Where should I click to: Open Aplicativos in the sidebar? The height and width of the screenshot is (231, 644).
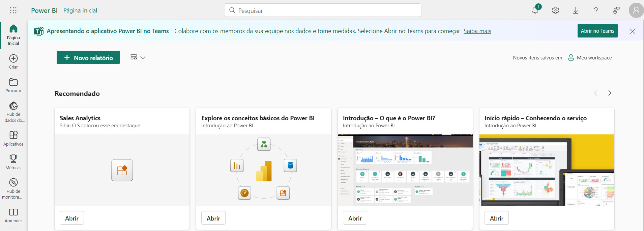point(13,138)
